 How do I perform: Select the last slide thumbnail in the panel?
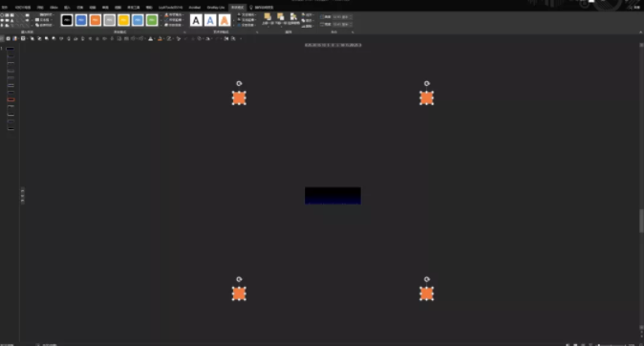pyautogui.click(x=11, y=129)
